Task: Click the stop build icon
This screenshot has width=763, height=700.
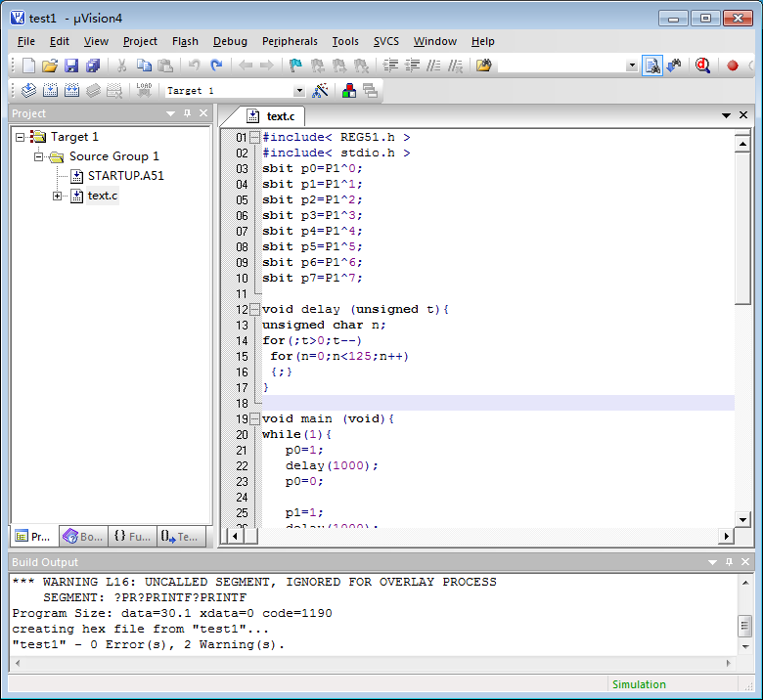Action: [x=114, y=91]
